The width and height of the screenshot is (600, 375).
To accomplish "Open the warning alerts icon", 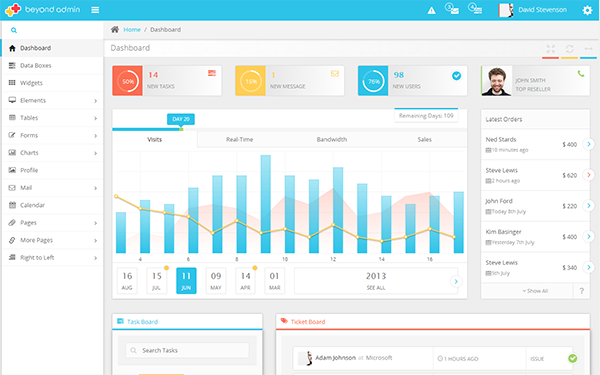I will (x=432, y=10).
